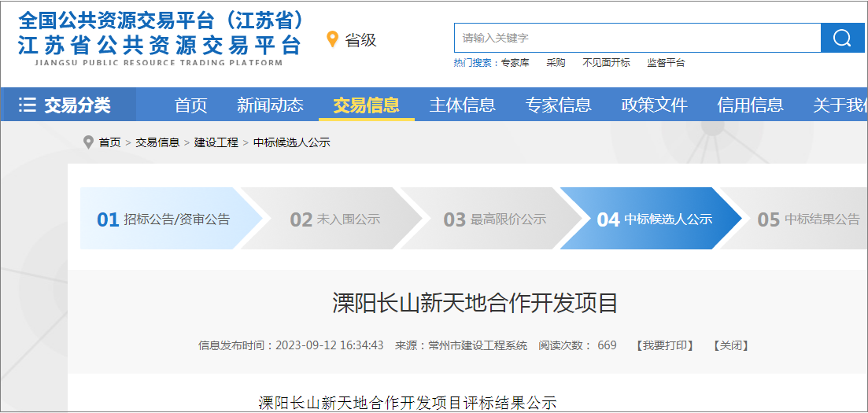Viewport: 868px width, 413px height.
Task: Click the 我要打印 print button
Action: (664, 345)
